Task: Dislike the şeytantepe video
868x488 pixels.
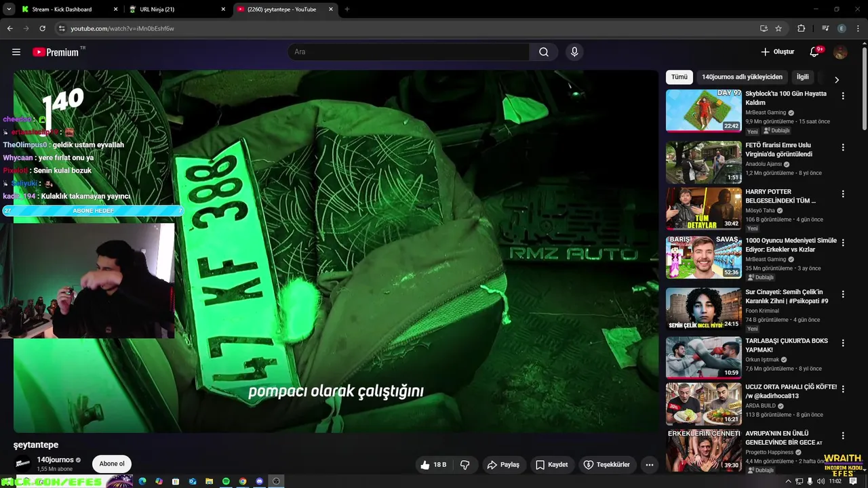Action: (x=465, y=464)
